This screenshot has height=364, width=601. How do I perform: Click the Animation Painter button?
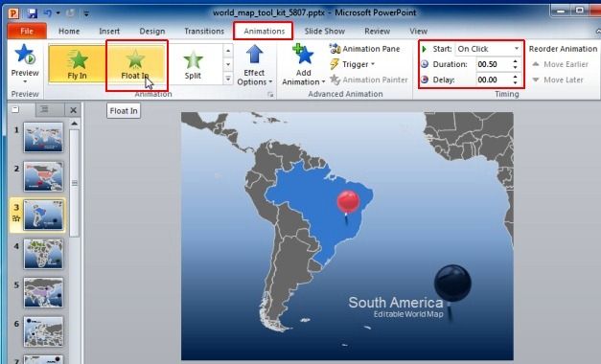click(x=369, y=80)
